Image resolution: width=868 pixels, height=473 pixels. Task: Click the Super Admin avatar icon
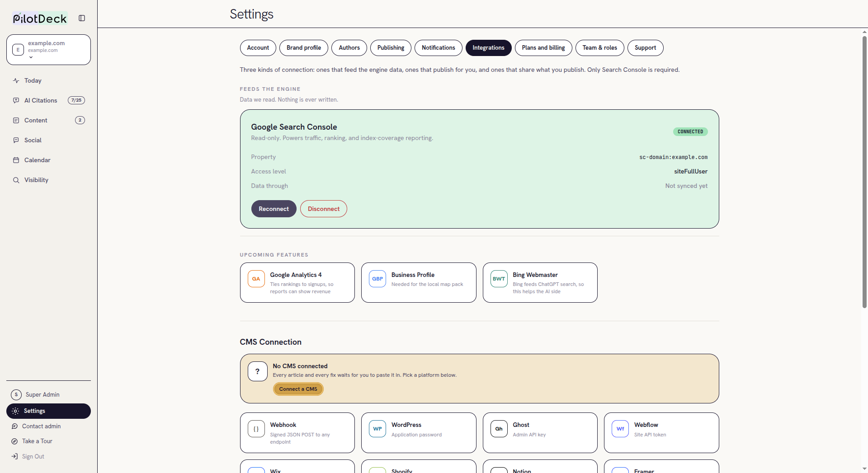(x=16, y=394)
